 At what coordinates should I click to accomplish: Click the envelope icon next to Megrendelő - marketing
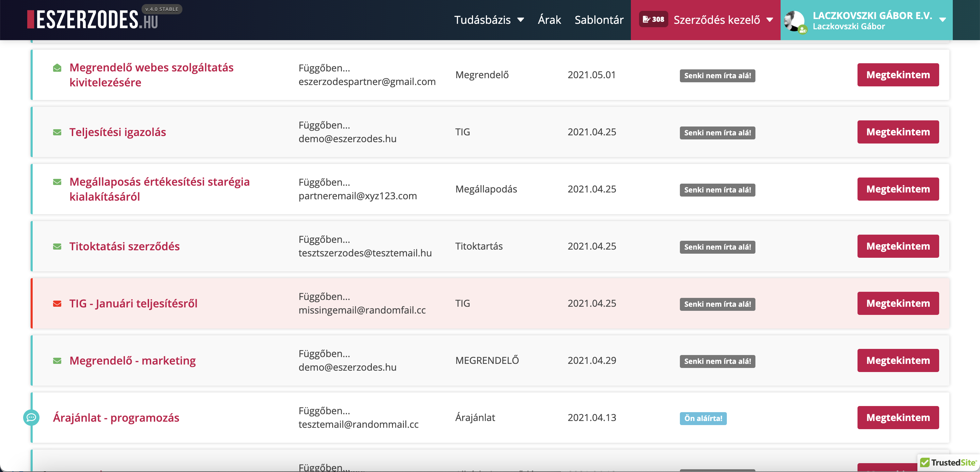click(x=57, y=360)
